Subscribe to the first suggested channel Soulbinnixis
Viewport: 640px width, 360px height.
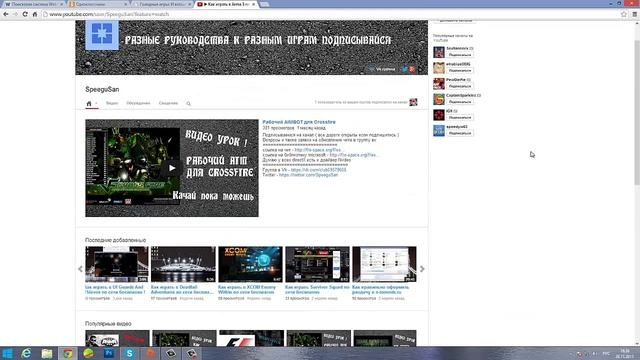point(460,55)
